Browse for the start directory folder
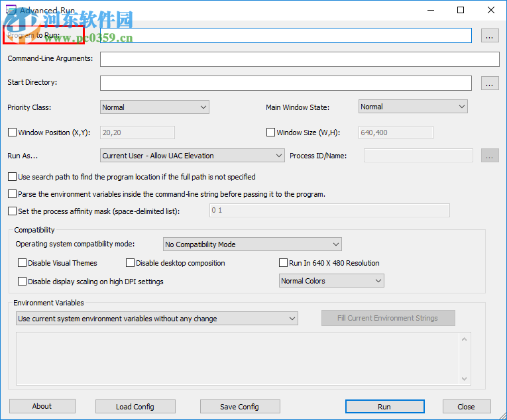 click(x=490, y=83)
